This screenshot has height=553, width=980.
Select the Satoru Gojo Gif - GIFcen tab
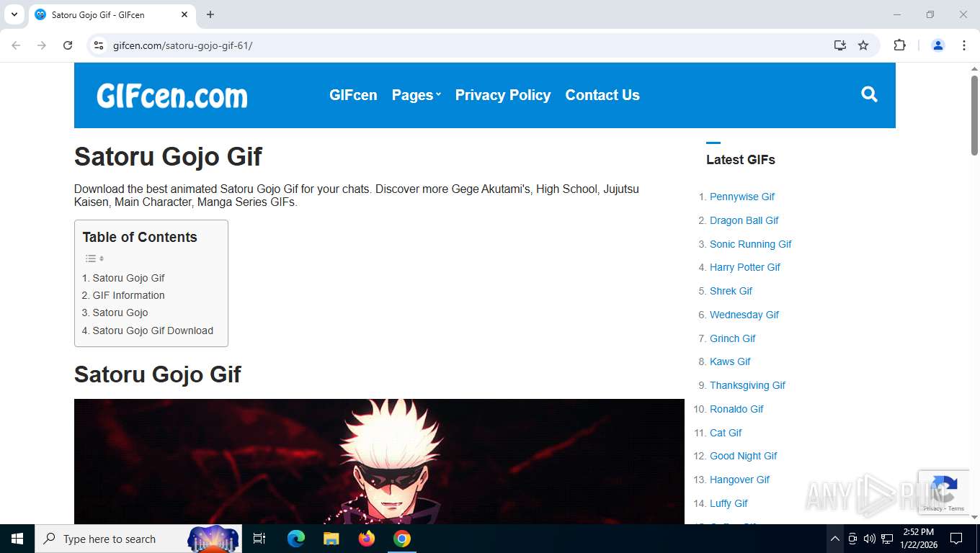point(112,14)
